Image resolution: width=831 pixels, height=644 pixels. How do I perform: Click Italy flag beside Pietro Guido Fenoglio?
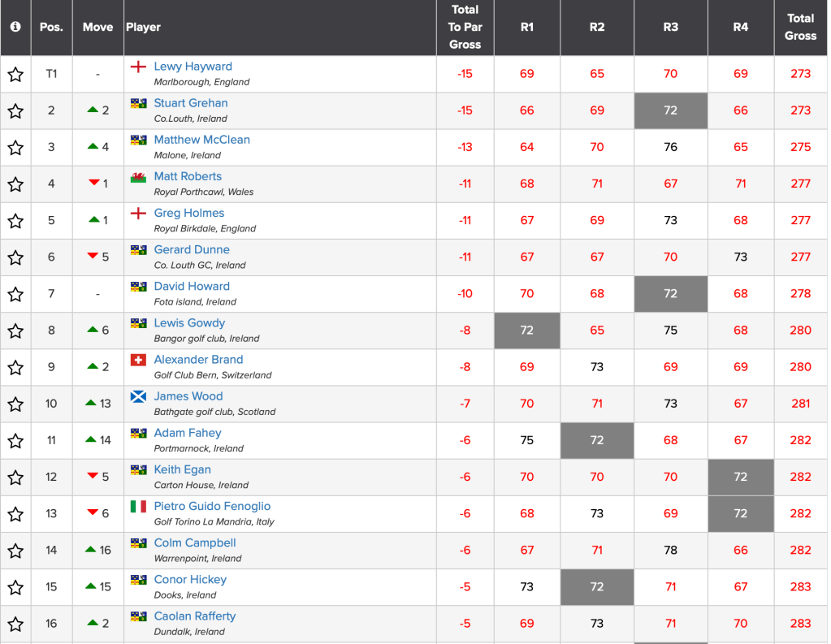point(139,507)
